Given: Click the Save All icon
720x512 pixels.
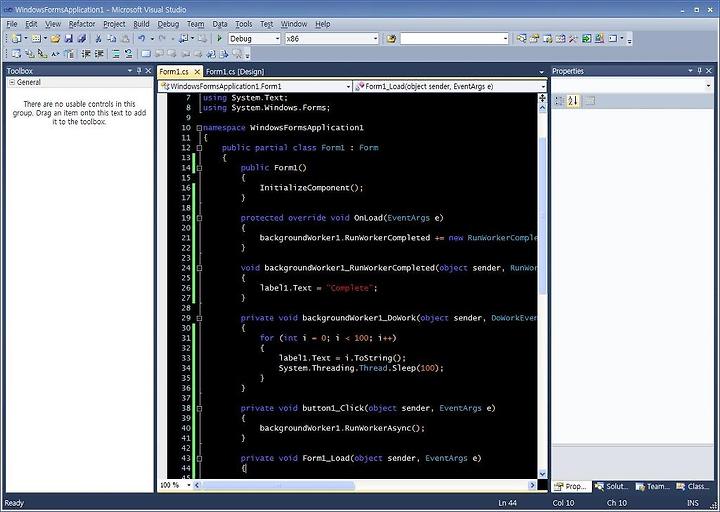Looking at the screenshot, I should pos(82,39).
